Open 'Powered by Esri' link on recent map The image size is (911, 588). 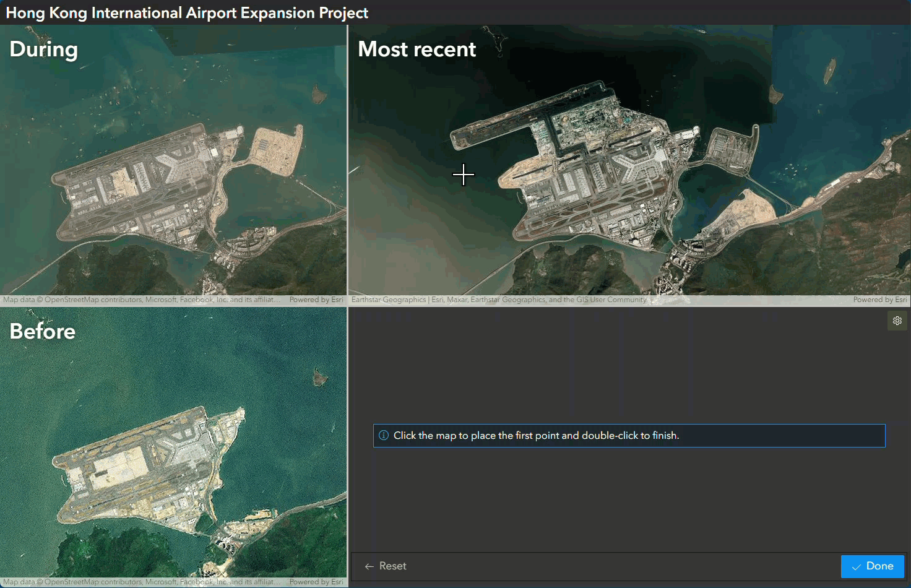coord(880,300)
